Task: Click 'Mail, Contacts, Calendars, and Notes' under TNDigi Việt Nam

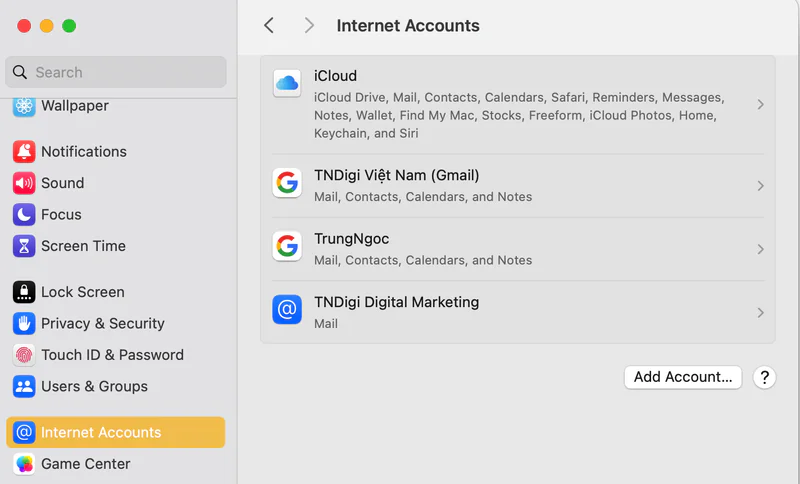Action: pyautogui.click(x=423, y=197)
